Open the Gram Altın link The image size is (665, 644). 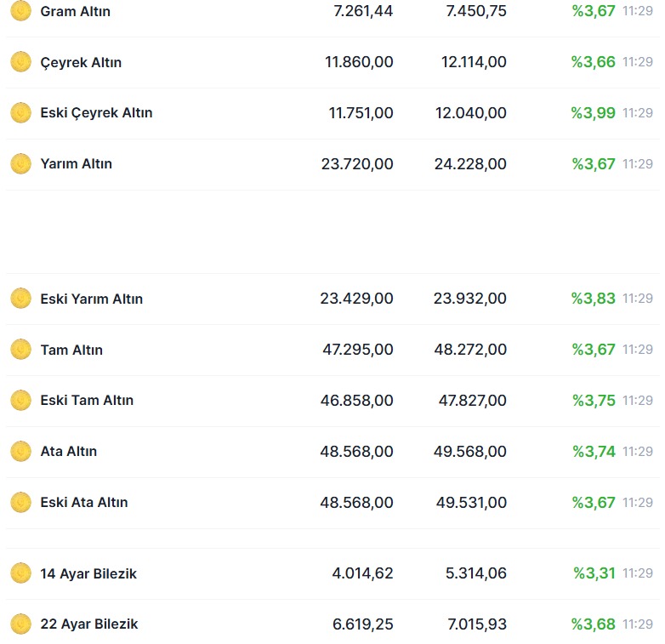click(x=75, y=12)
